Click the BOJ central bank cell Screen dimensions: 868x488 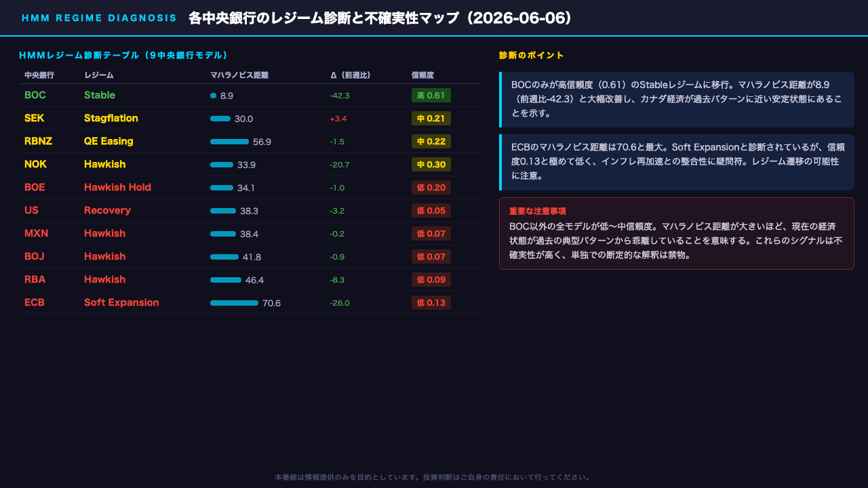[35, 257]
